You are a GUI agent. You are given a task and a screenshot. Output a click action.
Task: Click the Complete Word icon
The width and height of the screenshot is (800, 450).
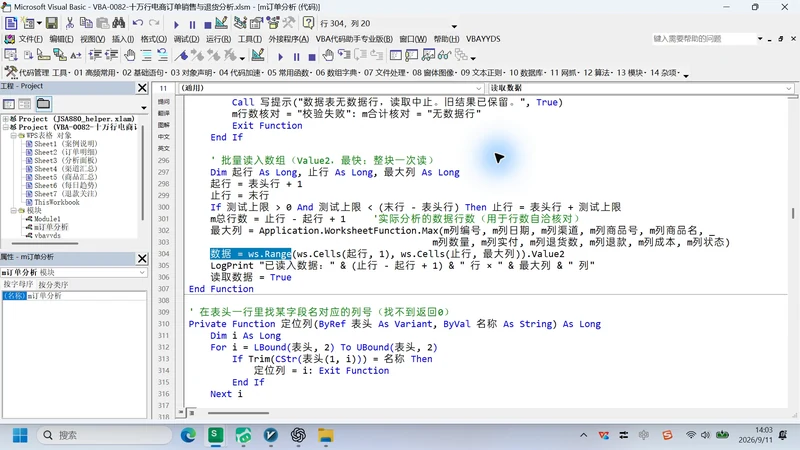pyautogui.click(x=76, y=55)
